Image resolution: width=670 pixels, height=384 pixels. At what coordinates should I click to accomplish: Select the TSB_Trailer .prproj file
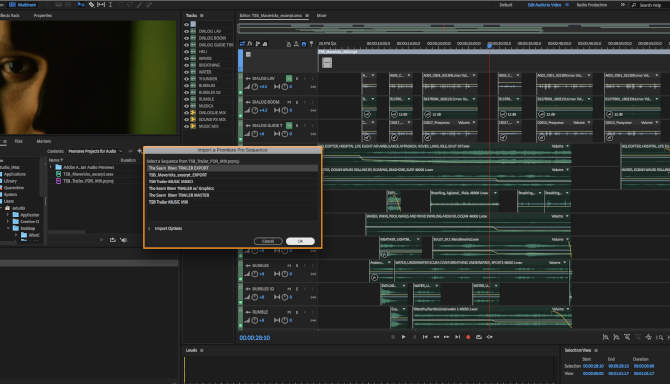88,181
